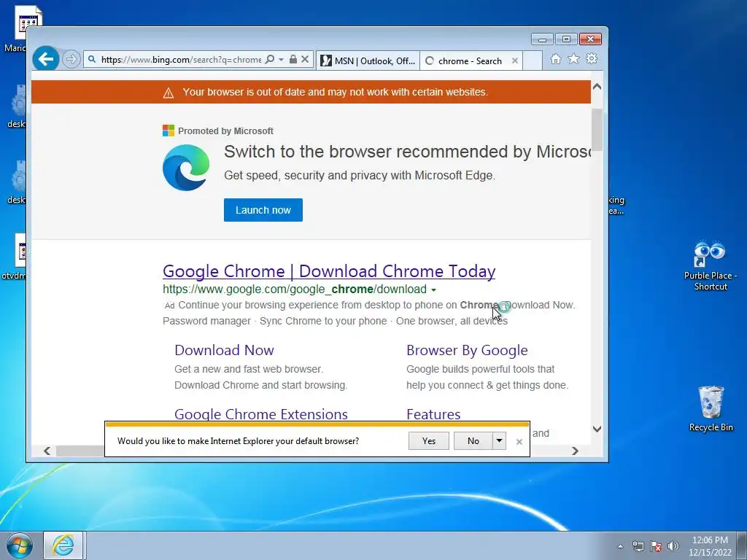Open the Download Now sublink
Image resolution: width=747 pixels, height=560 pixels.
(x=224, y=350)
